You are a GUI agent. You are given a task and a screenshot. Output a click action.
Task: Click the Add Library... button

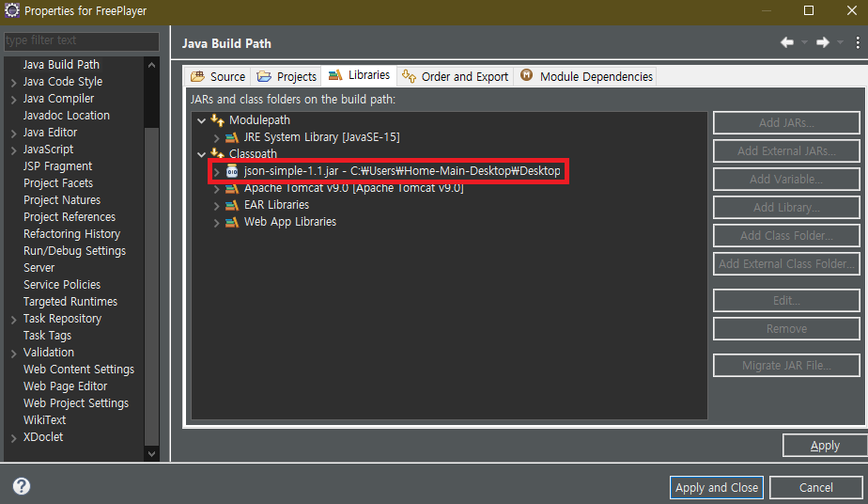(786, 208)
